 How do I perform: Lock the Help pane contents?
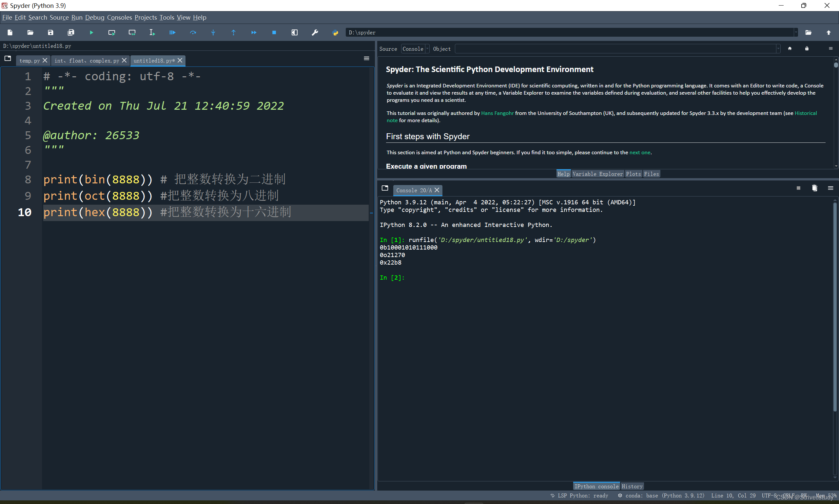[x=807, y=48]
